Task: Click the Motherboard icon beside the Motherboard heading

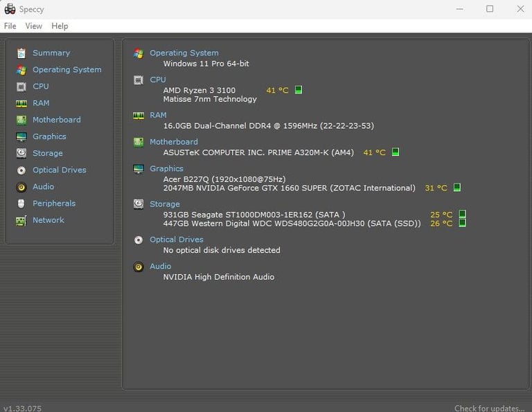Action: tap(139, 142)
